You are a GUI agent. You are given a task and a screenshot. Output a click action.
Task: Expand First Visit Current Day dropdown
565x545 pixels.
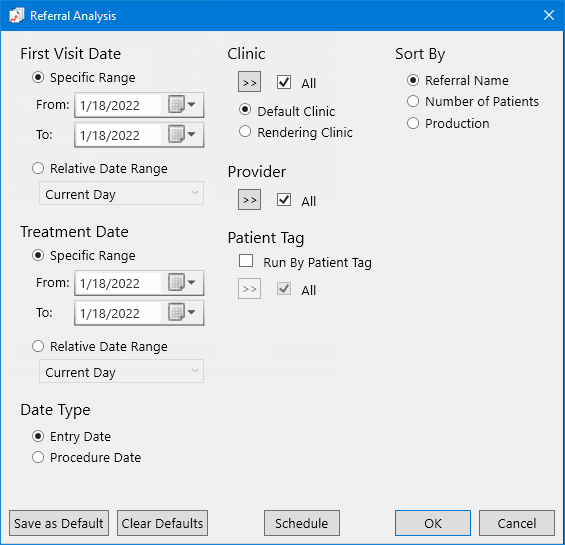tap(121, 194)
